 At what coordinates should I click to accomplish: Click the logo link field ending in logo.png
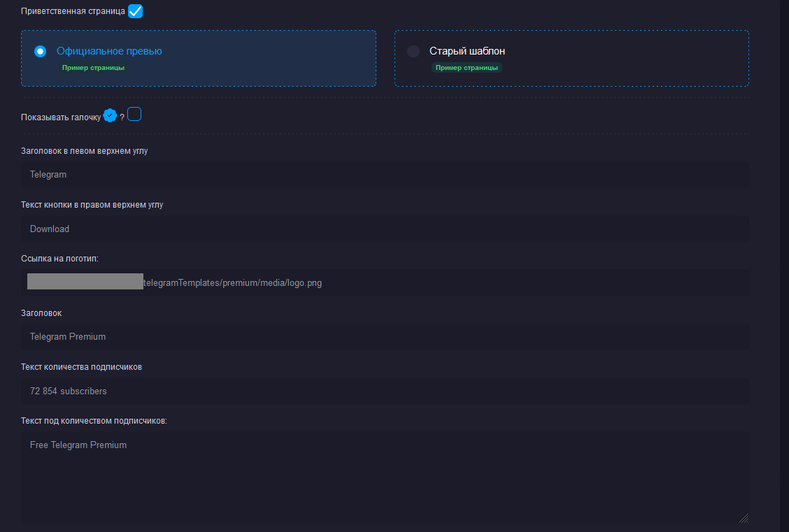[384, 283]
